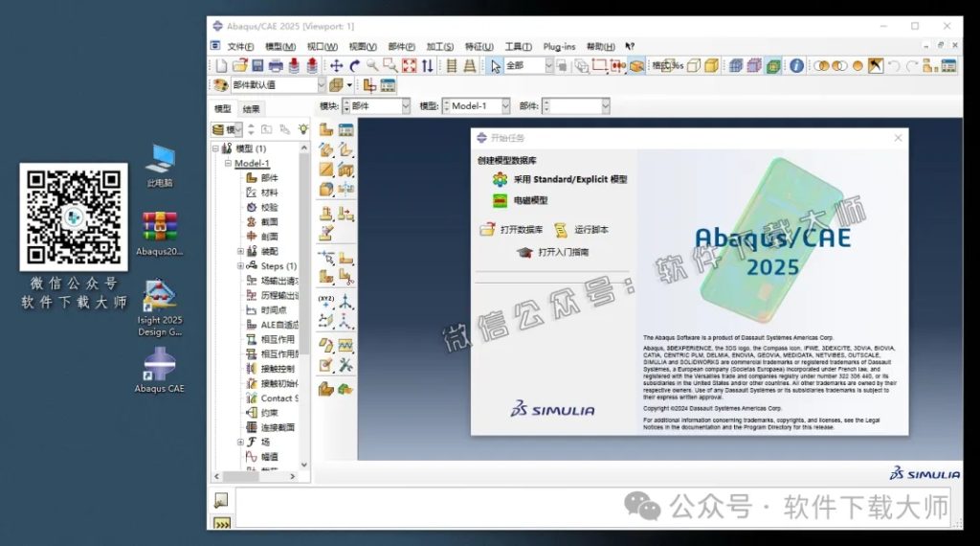Viewport: 980px width, 546px height.
Task: Click the Create Partition tool icon
Action: 326,257
